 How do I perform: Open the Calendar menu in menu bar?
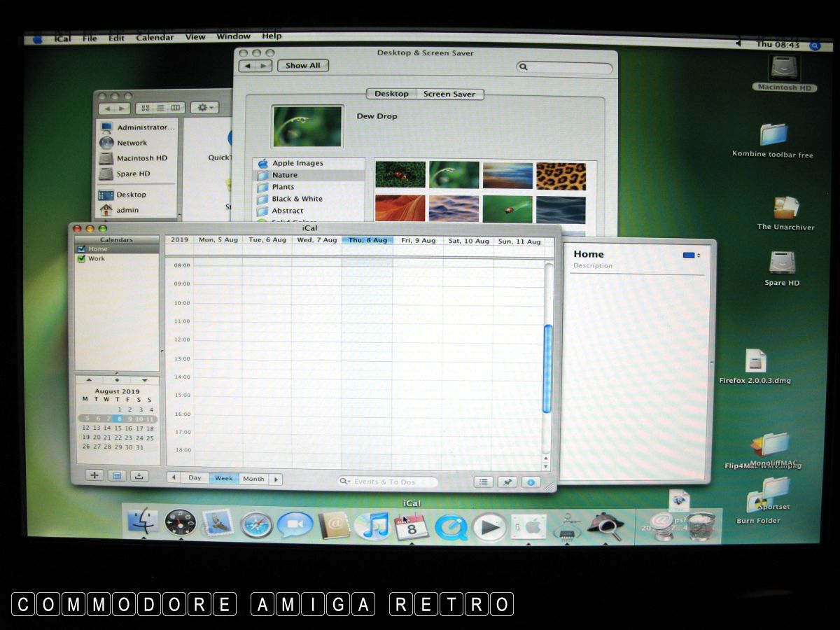[x=155, y=37]
